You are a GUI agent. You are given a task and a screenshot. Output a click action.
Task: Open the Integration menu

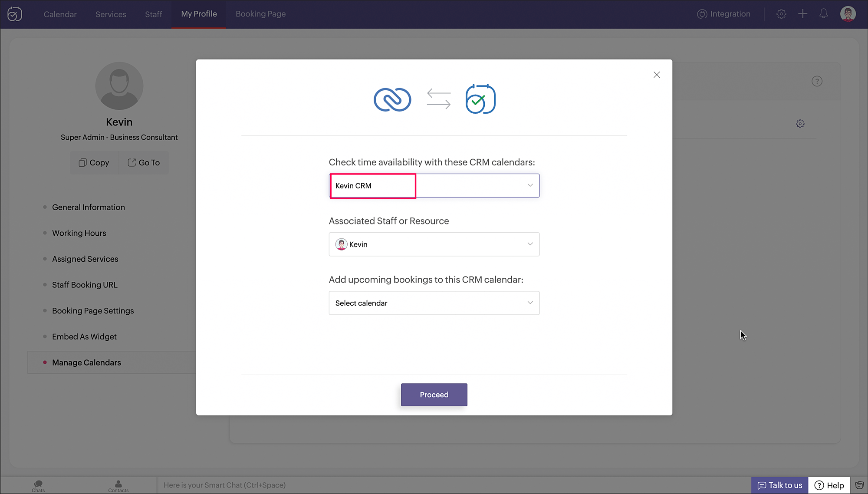[x=723, y=14]
